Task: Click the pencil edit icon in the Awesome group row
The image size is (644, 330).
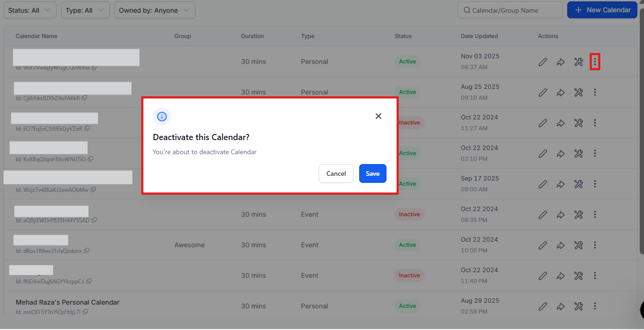Action: tap(543, 245)
